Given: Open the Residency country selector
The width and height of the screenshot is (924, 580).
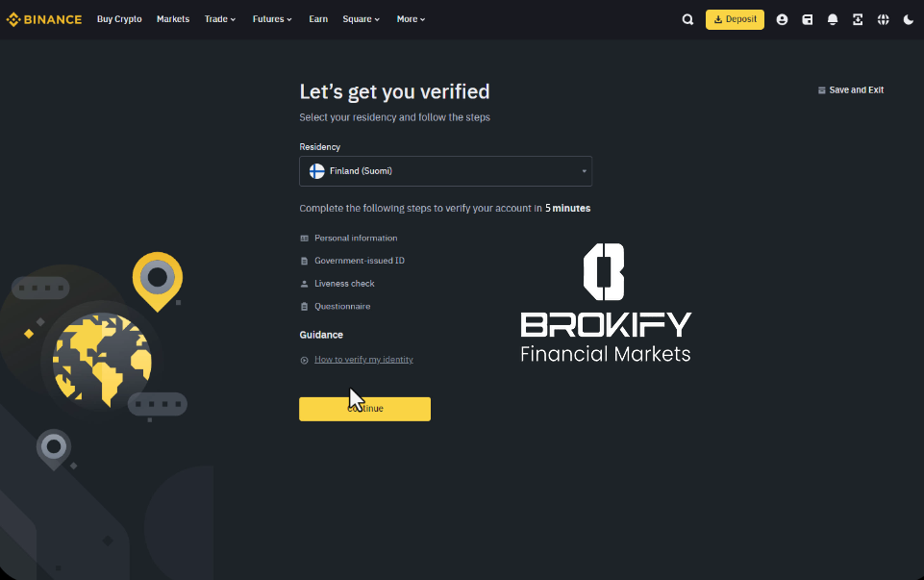Looking at the screenshot, I should (x=445, y=171).
